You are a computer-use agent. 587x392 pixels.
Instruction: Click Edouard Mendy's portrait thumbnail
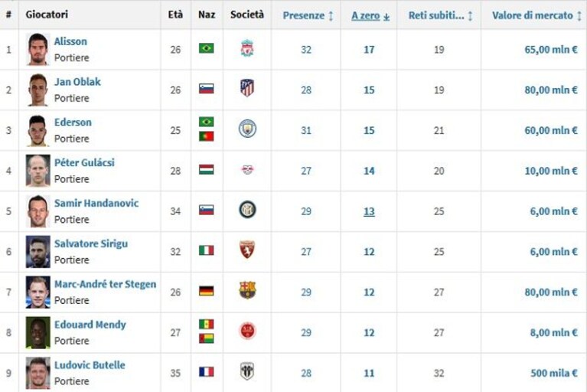38,332
